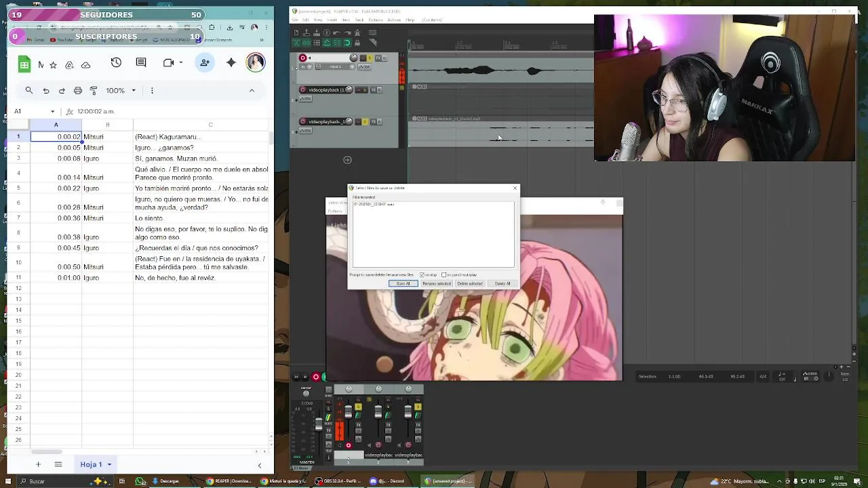Click envelope button on second videoplayback track
The image size is (868, 488).
pyautogui.click(x=305, y=131)
